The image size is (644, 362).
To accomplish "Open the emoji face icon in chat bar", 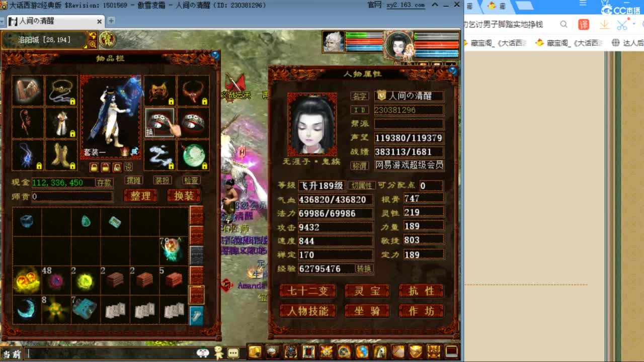I will [203, 352].
